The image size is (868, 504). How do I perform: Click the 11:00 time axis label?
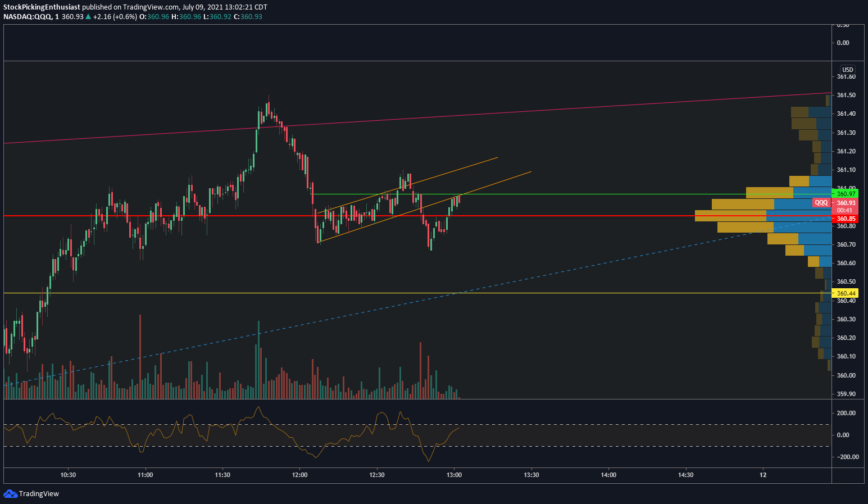(145, 475)
